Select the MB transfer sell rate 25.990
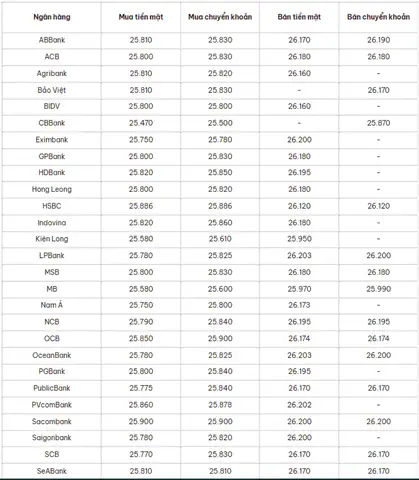The height and width of the screenshot is (480, 419). coord(378,289)
